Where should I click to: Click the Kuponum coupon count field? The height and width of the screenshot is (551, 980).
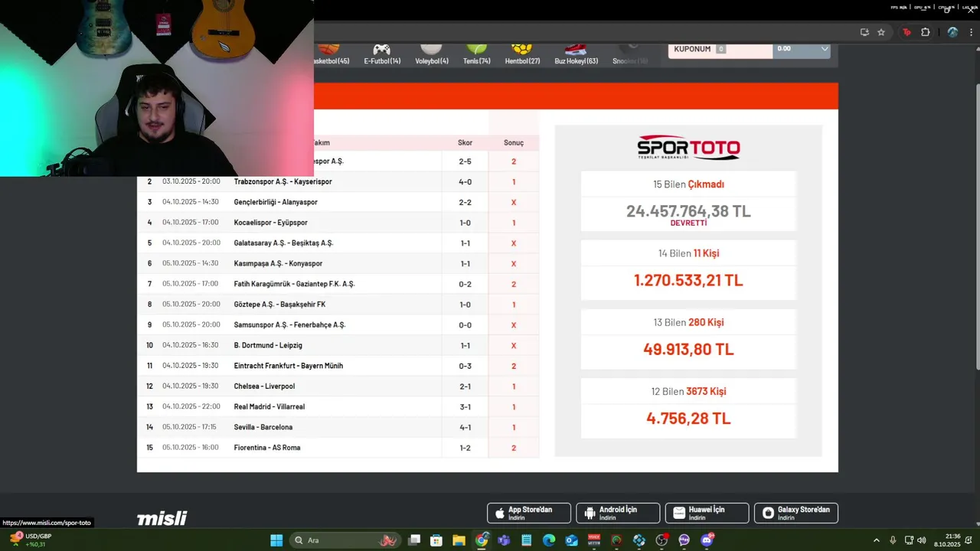click(x=720, y=49)
